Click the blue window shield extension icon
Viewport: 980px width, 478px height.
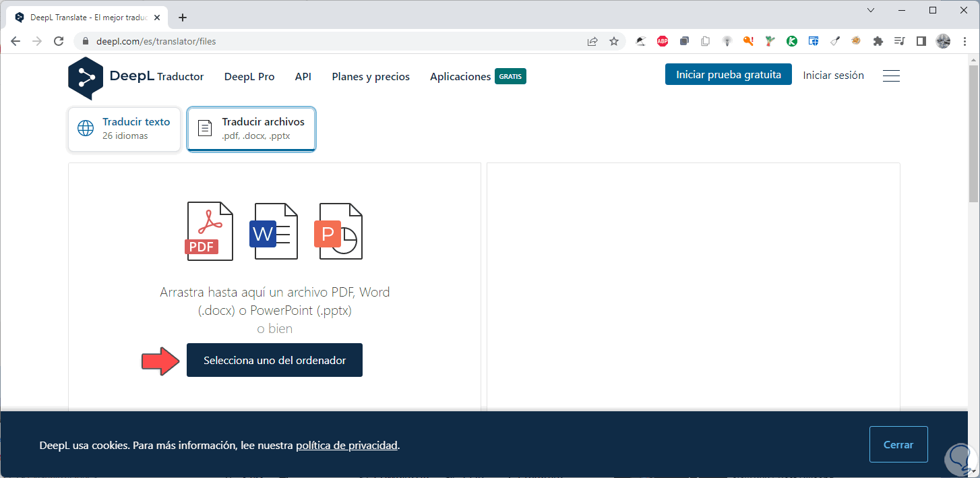click(x=814, y=41)
